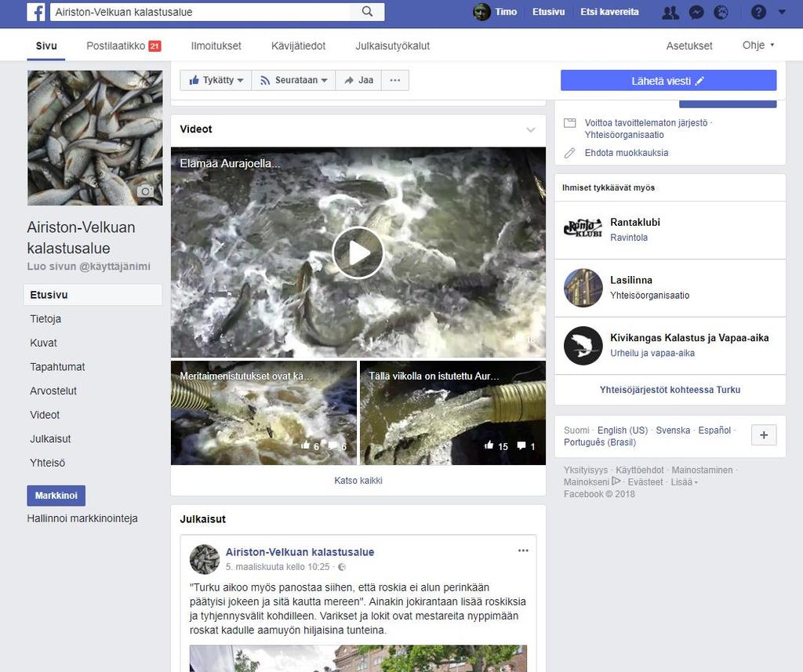The image size is (803, 672).
Task: Click the Kivikangas Kalastus fish logo
Action: [583, 346]
